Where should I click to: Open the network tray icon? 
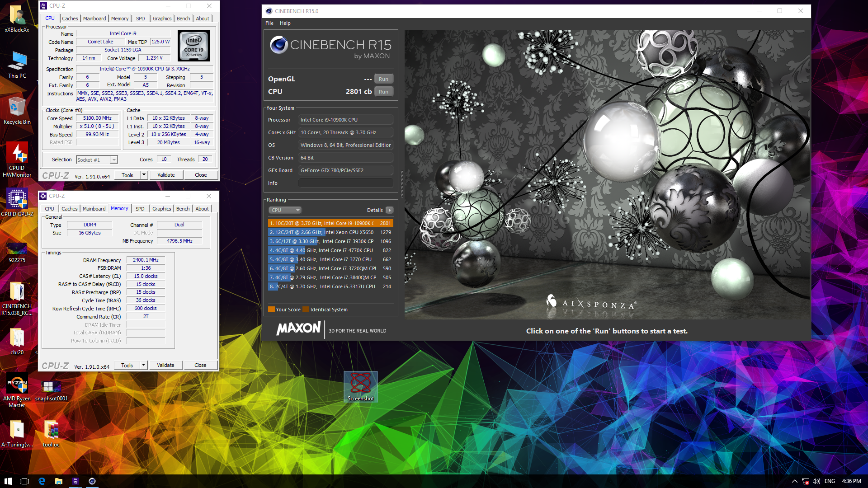806,481
